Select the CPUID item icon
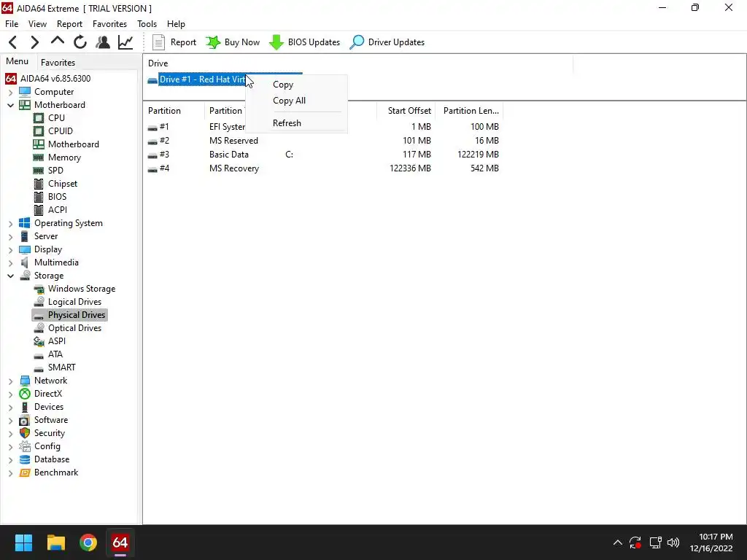Image resolution: width=747 pixels, height=560 pixels. 39,131
